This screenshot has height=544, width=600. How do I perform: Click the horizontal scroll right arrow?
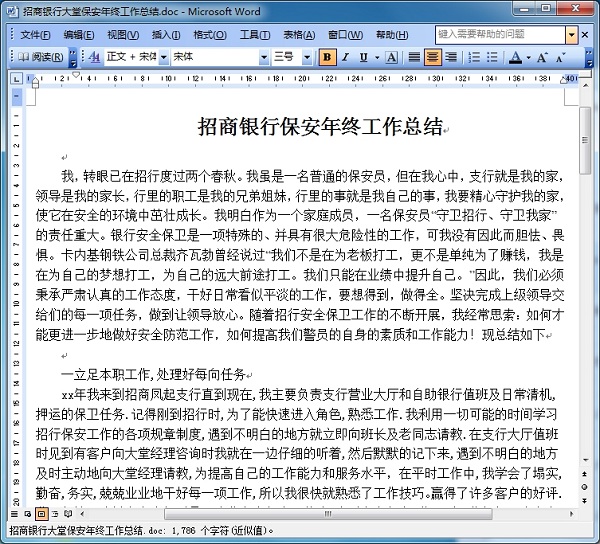(x=571, y=514)
